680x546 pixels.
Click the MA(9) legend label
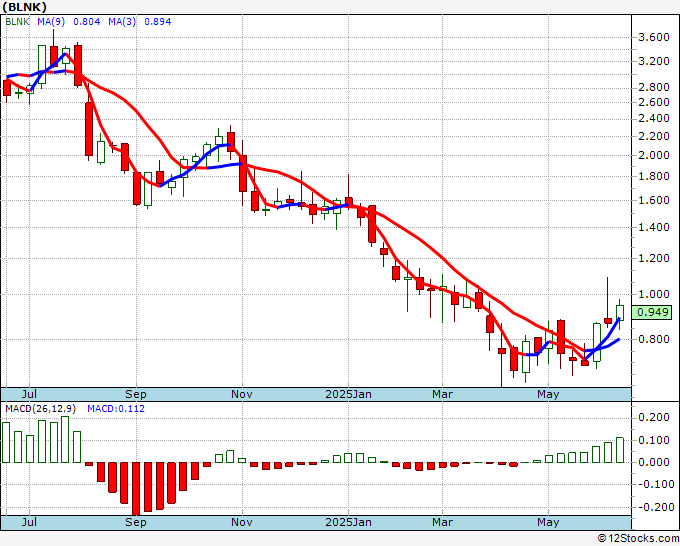pyautogui.click(x=51, y=22)
